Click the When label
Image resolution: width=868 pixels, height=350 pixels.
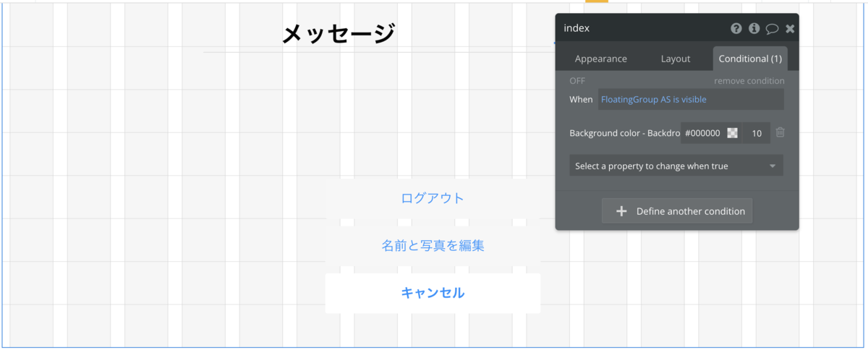(x=581, y=99)
